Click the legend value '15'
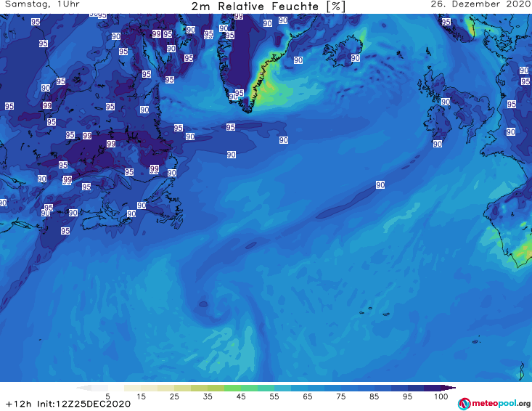532x411 pixels. (x=141, y=396)
